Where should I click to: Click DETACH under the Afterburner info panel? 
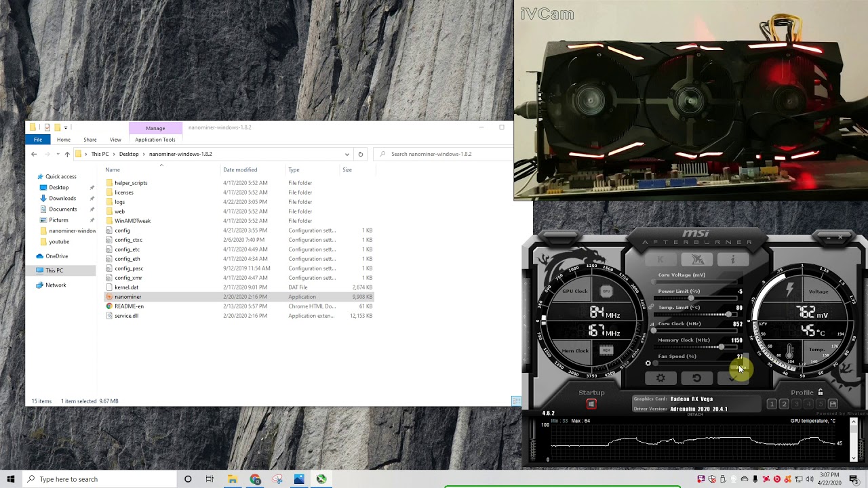pyautogui.click(x=695, y=414)
